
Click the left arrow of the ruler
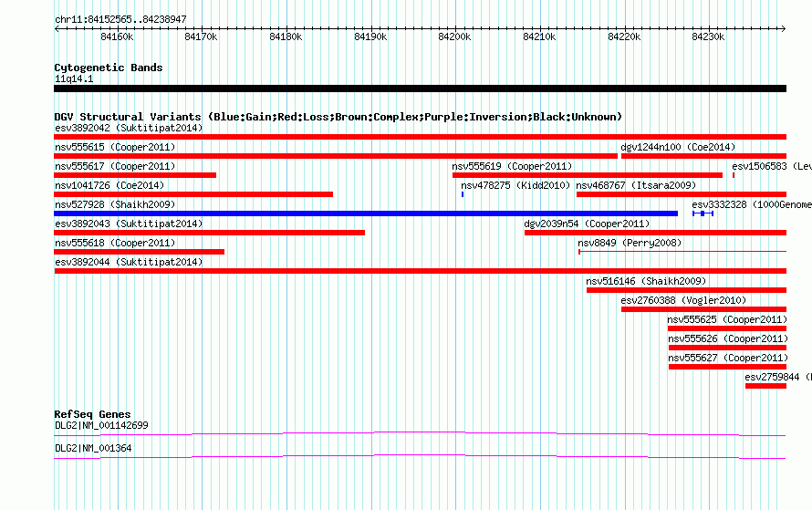tap(57, 28)
